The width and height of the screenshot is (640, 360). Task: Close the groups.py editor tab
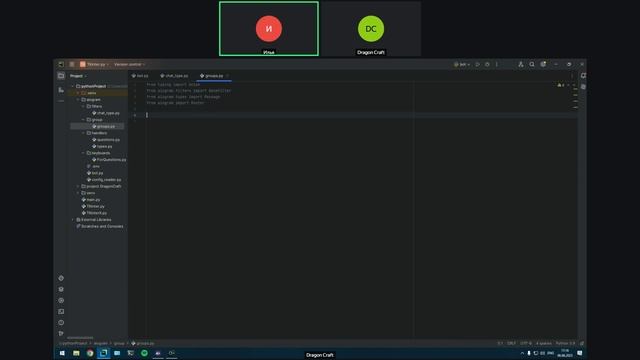(x=228, y=76)
